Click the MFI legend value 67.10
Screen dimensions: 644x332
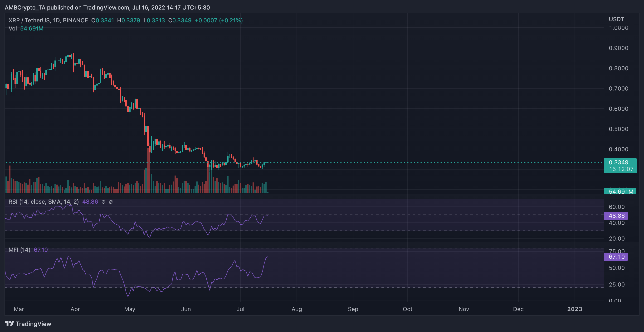[41, 250]
